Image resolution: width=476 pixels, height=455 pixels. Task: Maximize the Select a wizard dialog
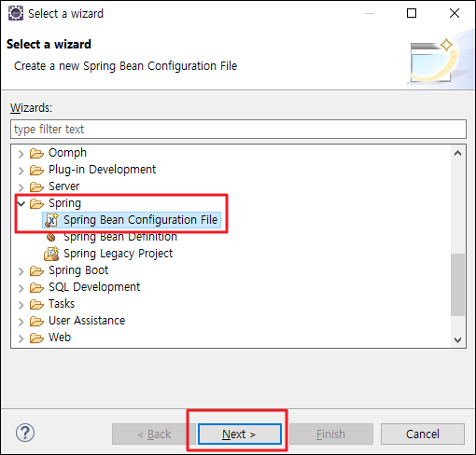point(412,13)
